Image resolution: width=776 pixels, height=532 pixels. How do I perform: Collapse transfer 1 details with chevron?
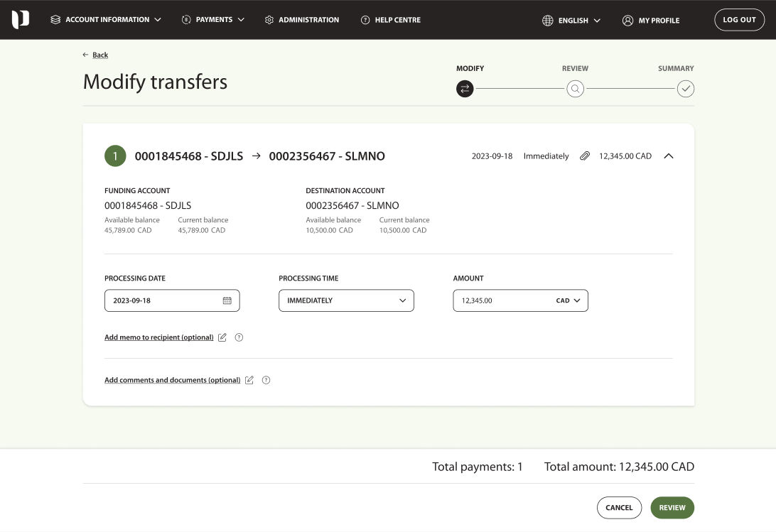click(668, 156)
